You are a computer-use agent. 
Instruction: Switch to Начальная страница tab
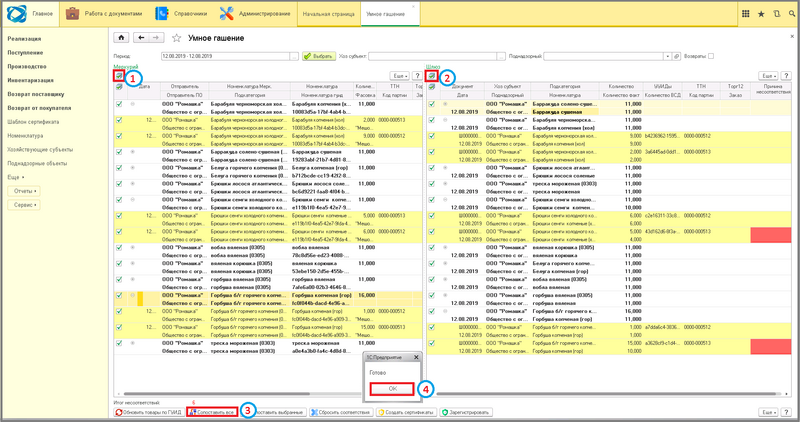coord(329,14)
